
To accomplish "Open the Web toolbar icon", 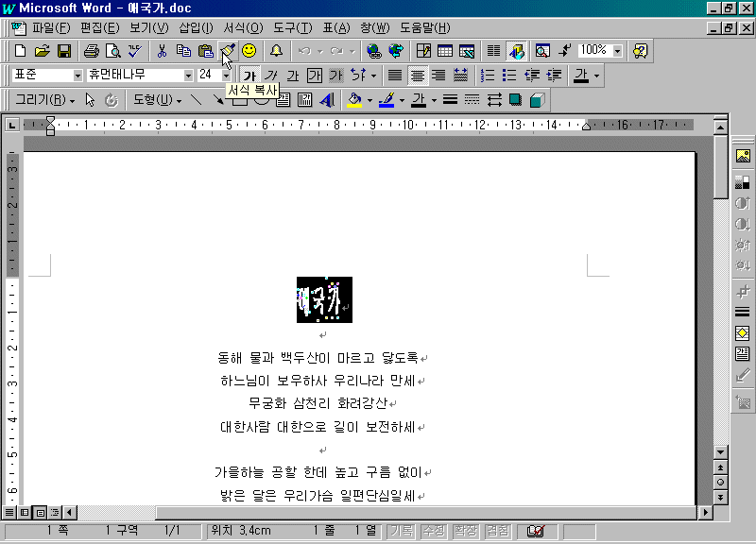I will pyautogui.click(x=396, y=51).
